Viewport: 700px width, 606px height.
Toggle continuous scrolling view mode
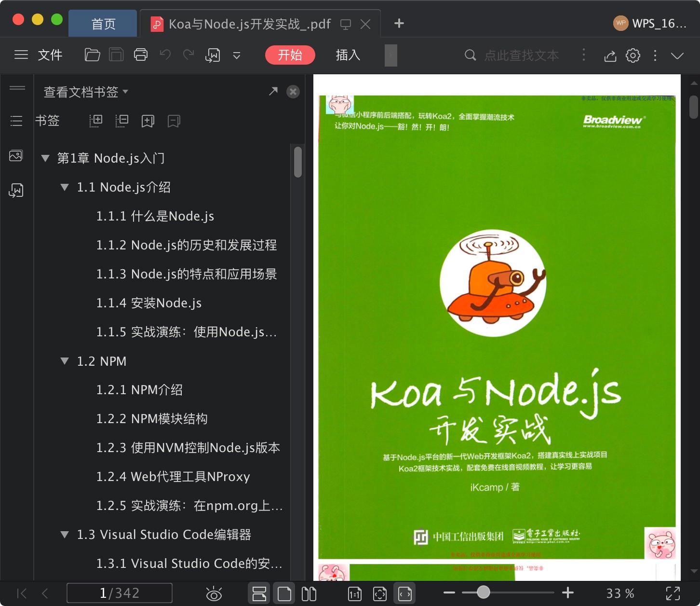[x=259, y=593]
